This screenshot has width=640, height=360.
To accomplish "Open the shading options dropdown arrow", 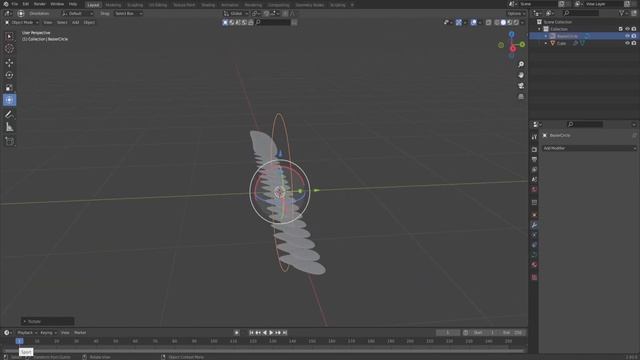I will 522,22.
